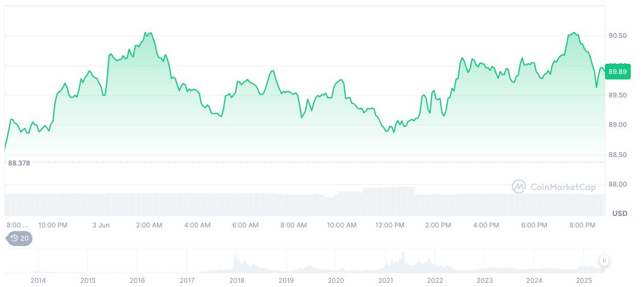Jump to 2018 on the overview timeline
Image resolution: width=644 pixels, height=287 pixels.
pos(237,280)
